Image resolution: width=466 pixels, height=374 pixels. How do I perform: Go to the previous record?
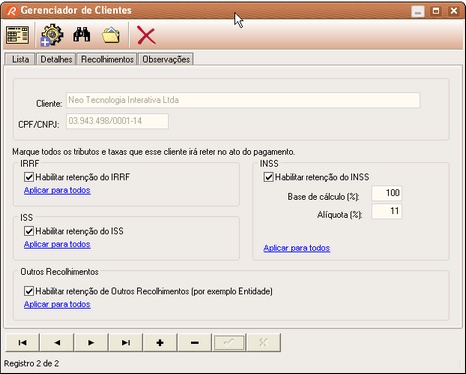pos(57,342)
